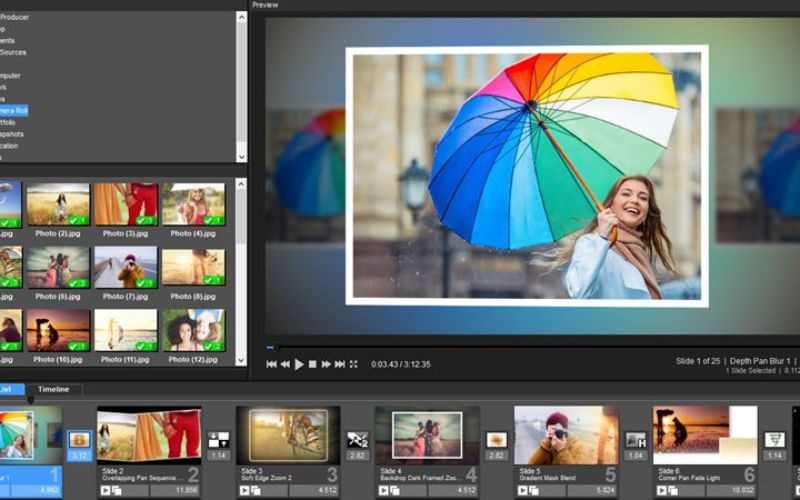Open transition icon between Slide 2 and 3

[218, 439]
